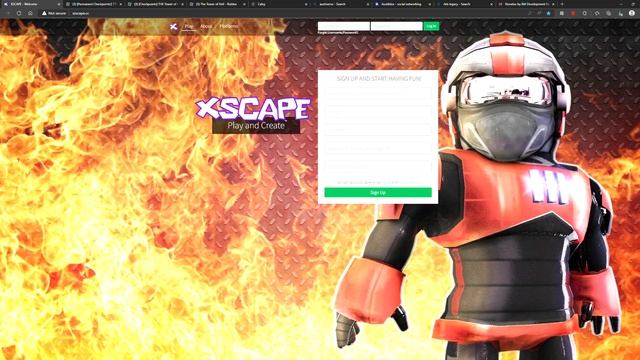This screenshot has height=360, width=640.
Task: Close the XSCAPE - Welcome tab
Action: coord(58,4)
